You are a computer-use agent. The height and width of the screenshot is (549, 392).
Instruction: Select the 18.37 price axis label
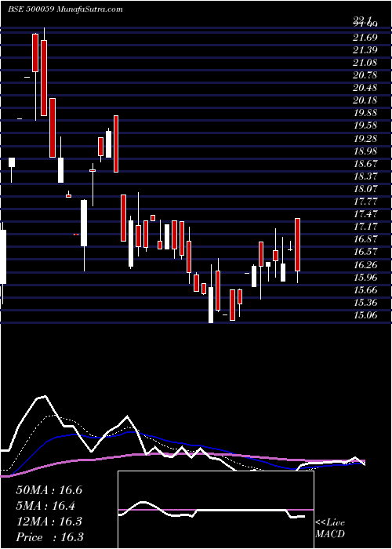[365, 176]
